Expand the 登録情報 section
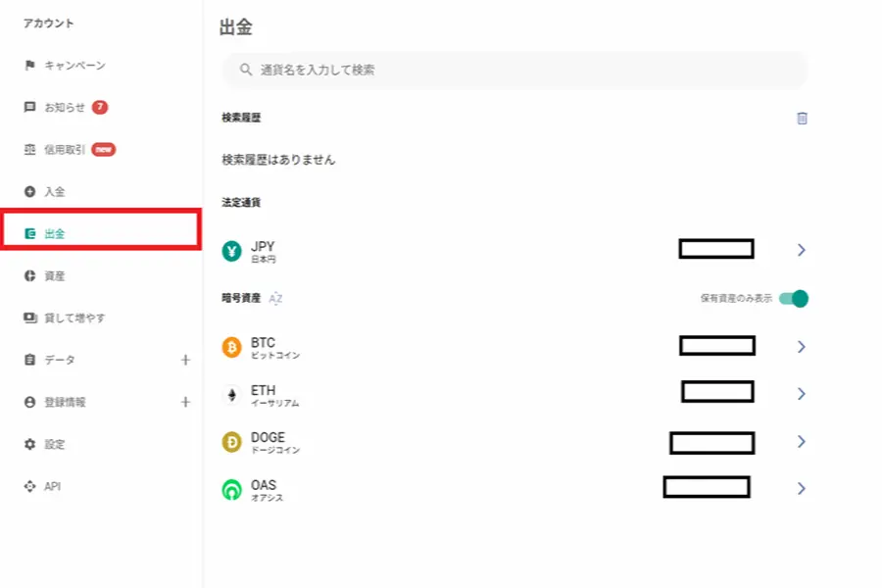 pos(186,402)
